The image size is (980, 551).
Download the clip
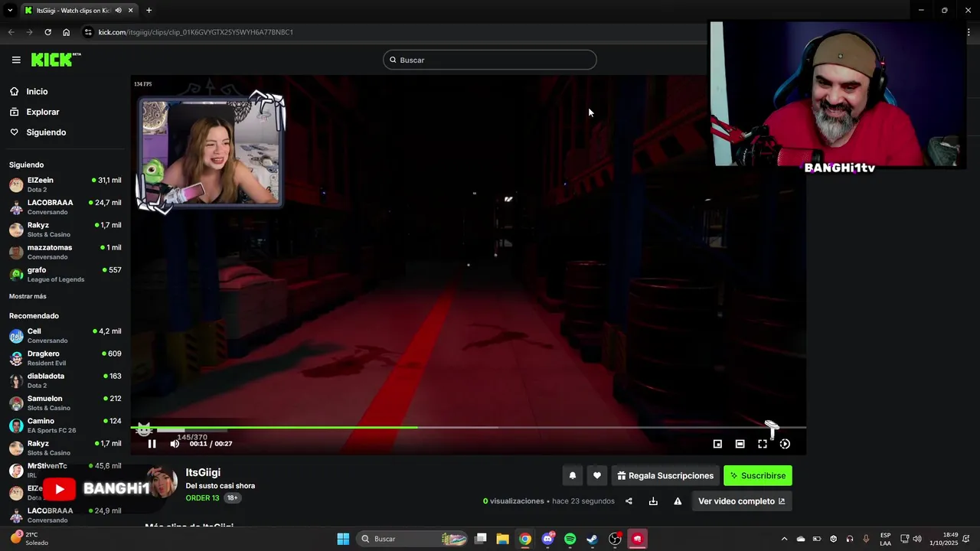[653, 501]
